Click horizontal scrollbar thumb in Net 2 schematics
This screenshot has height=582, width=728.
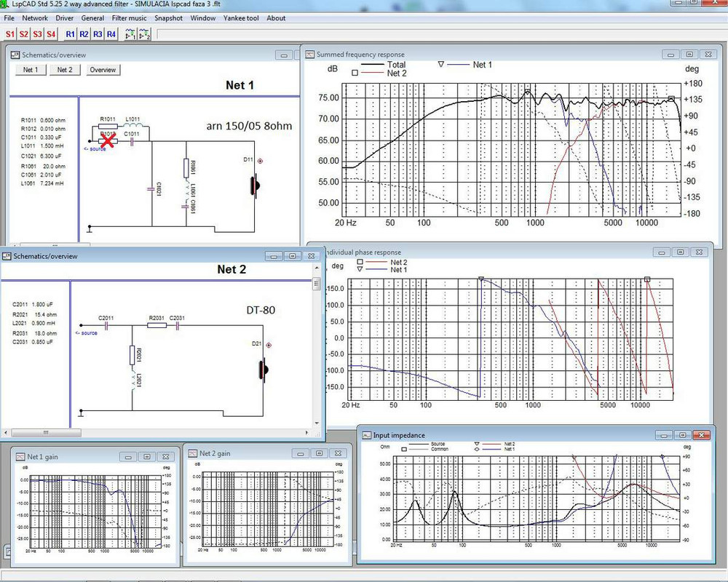click(47, 433)
